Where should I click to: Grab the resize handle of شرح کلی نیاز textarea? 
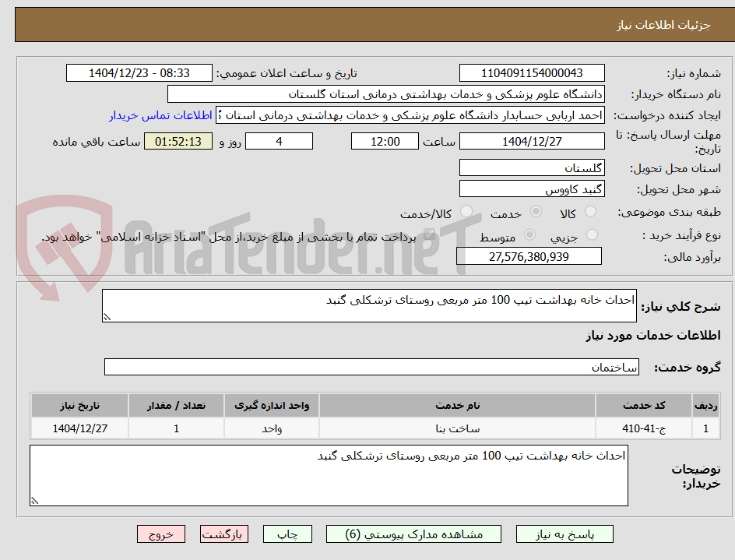pos(107,318)
